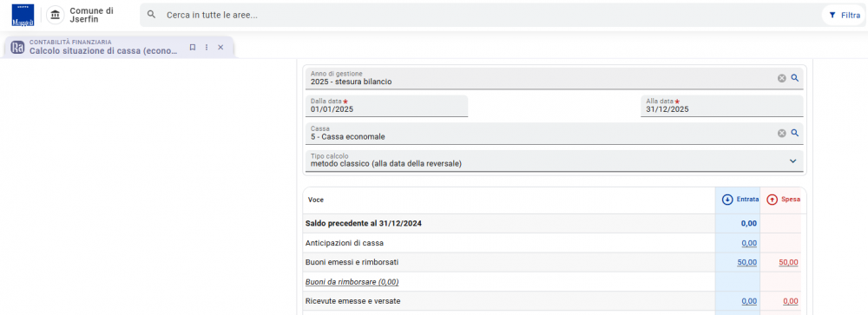The width and height of the screenshot is (868, 315).
Task: Search Anno di gestione with magnifier icon
Action: tap(795, 79)
